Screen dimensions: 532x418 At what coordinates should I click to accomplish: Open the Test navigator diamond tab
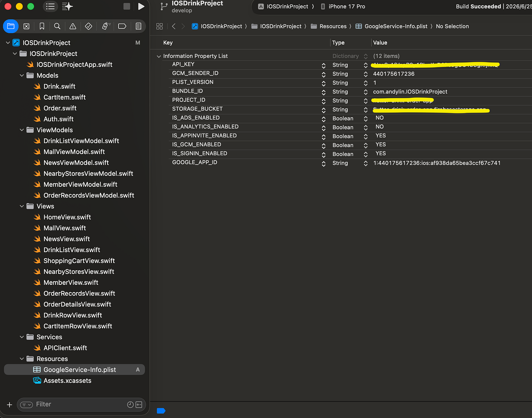(x=89, y=26)
